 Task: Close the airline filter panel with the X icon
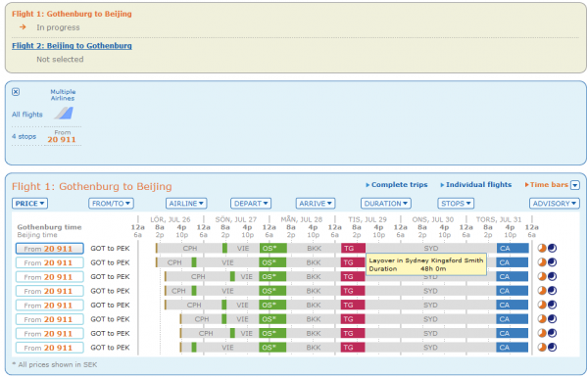[16, 92]
